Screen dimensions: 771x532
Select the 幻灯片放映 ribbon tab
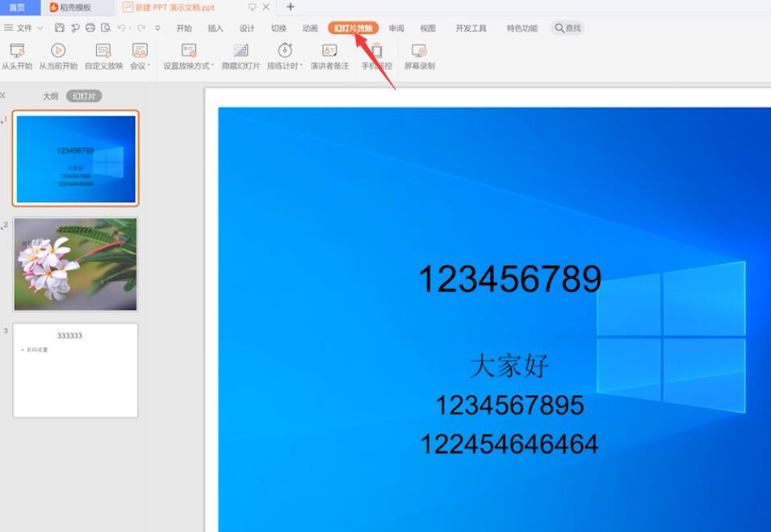[353, 28]
